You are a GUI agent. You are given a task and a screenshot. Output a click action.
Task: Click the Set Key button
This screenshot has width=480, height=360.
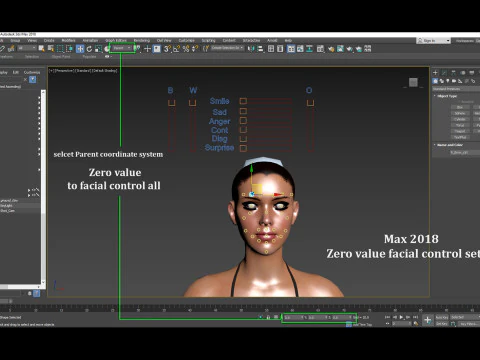442,324
